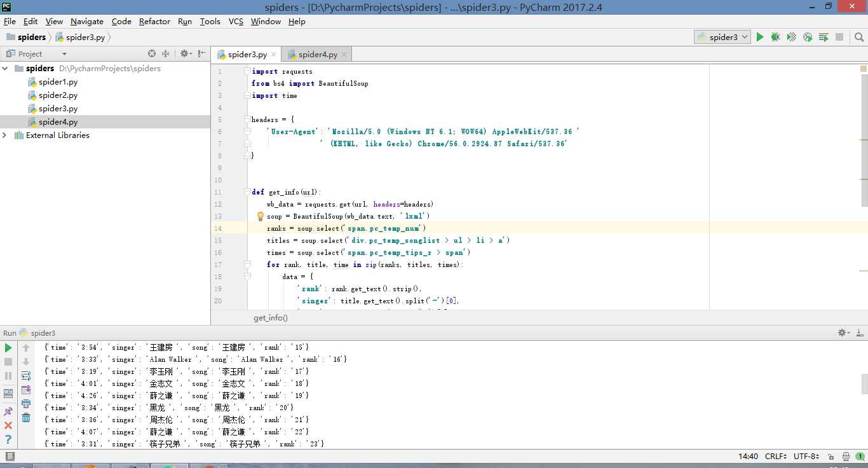Image resolution: width=868 pixels, height=468 pixels.
Task: Click the Profile run icon
Action: [808, 38]
